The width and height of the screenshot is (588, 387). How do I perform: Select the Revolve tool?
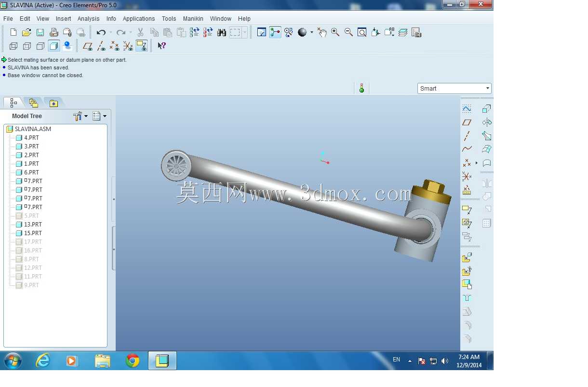[487, 122]
